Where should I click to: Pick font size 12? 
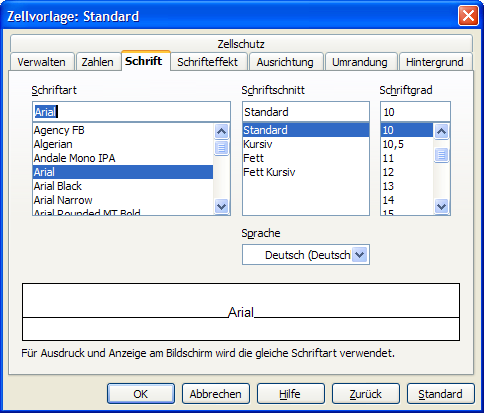click(407, 172)
